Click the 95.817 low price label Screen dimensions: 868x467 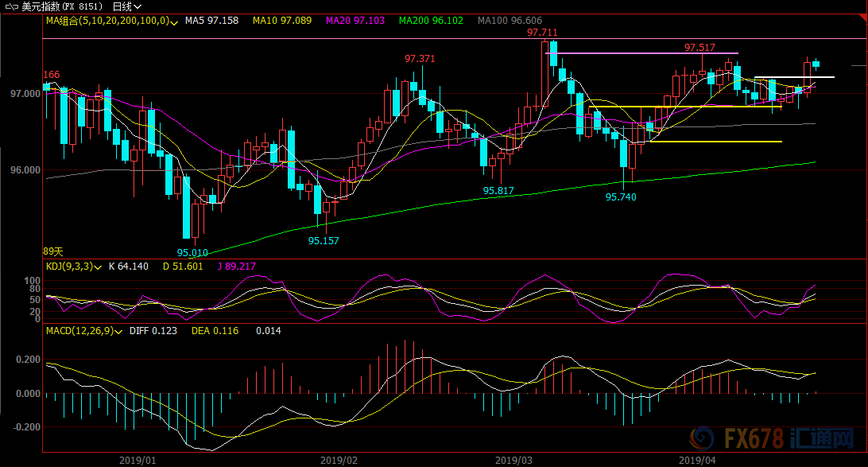click(498, 191)
